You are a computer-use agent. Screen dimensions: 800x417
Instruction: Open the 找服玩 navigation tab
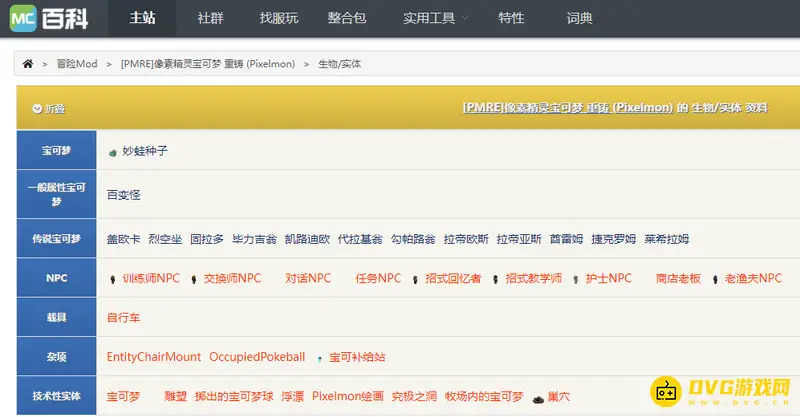pyautogui.click(x=278, y=18)
